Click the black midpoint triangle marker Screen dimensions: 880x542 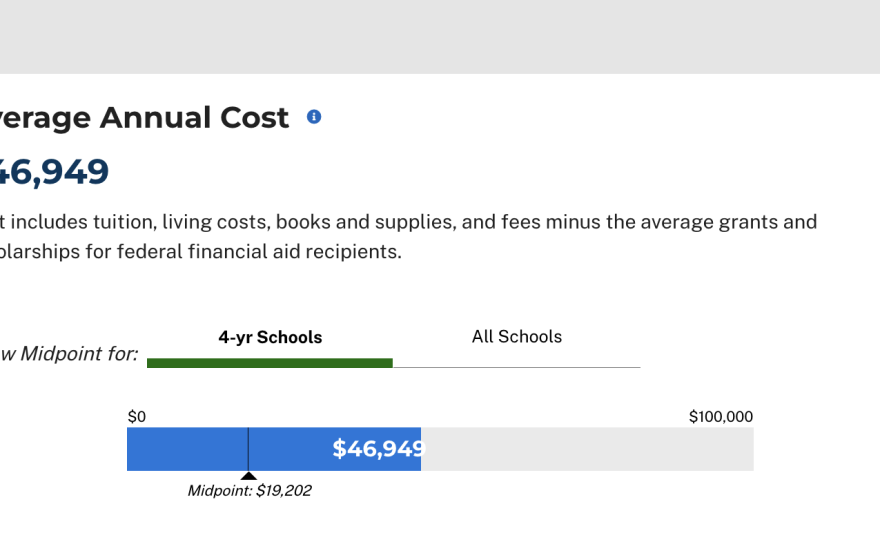coord(249,476)
